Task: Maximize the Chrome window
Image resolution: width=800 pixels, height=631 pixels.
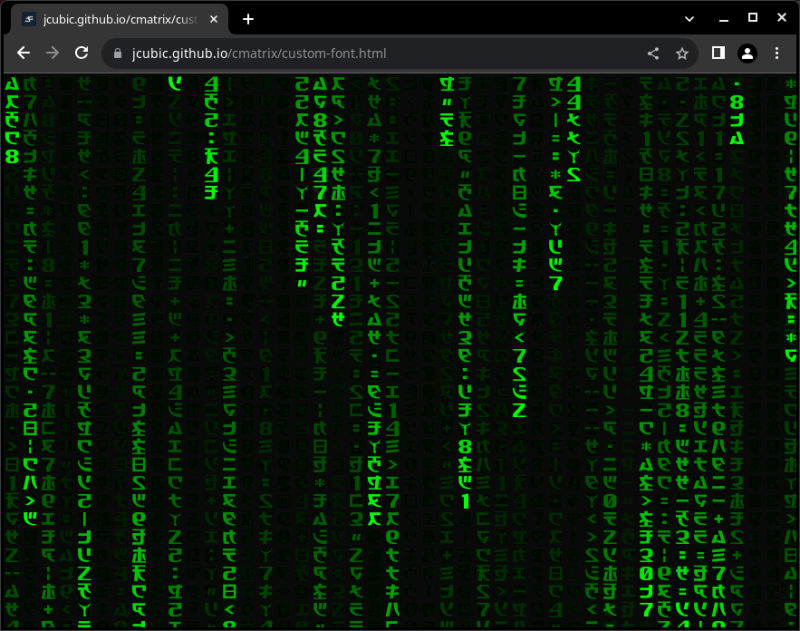Action: [753, 18]
